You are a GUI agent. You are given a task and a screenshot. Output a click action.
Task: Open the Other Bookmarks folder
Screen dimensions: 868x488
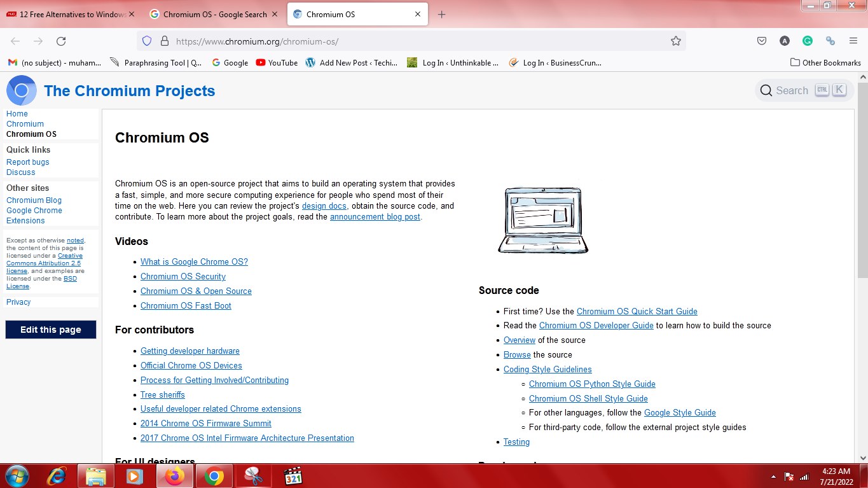[x=825, y=62]
